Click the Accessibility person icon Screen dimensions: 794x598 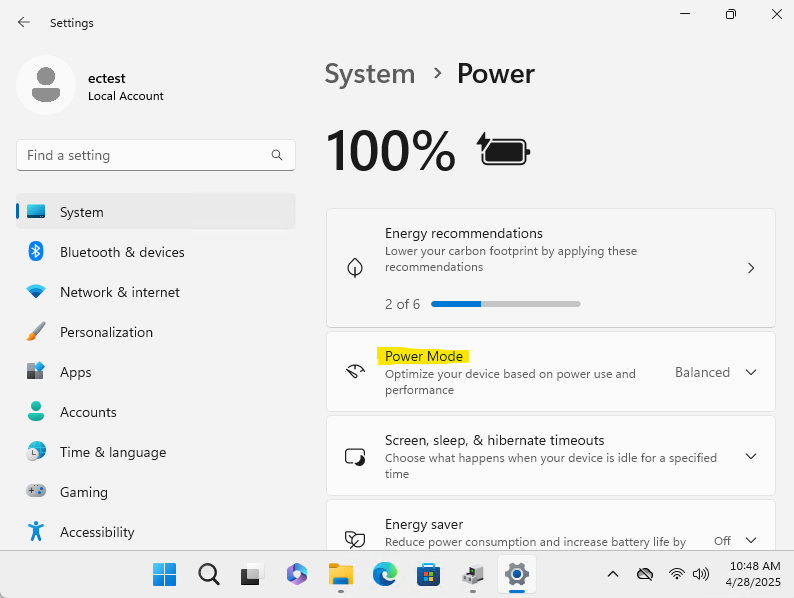[36, 532]
